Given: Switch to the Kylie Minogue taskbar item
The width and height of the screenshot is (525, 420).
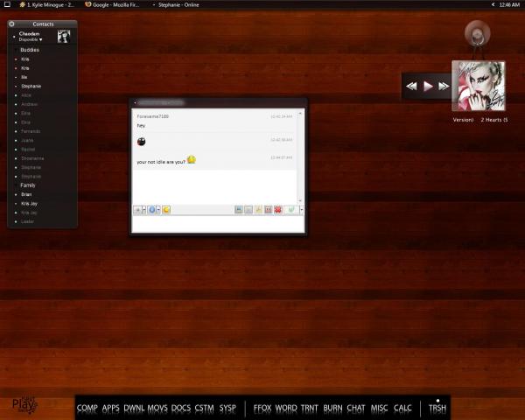Looking at the screenshot, I should [x=47, y=4].
